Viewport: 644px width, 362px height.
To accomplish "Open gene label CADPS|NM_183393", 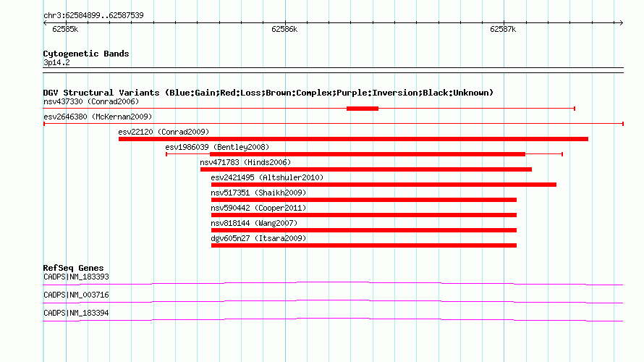I will coord(76,277).
